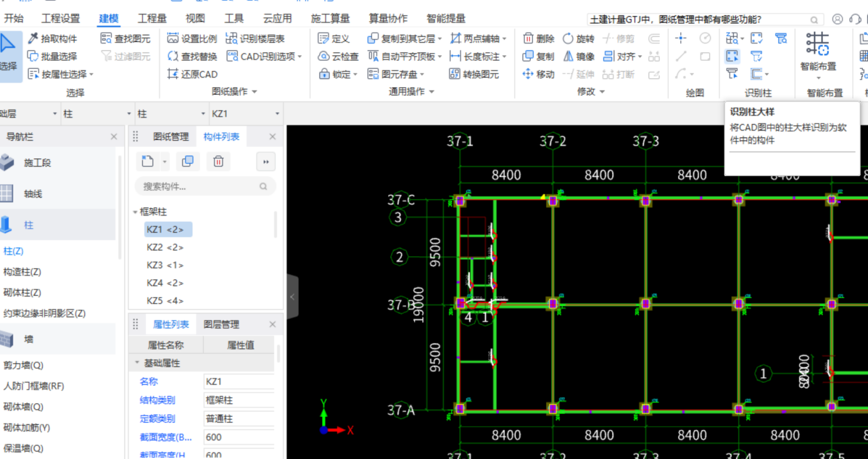The width and height of the screenshot is (868, 459).
Task: Activate the 镜像 mirror tool
Action: [x=578, y=57]
